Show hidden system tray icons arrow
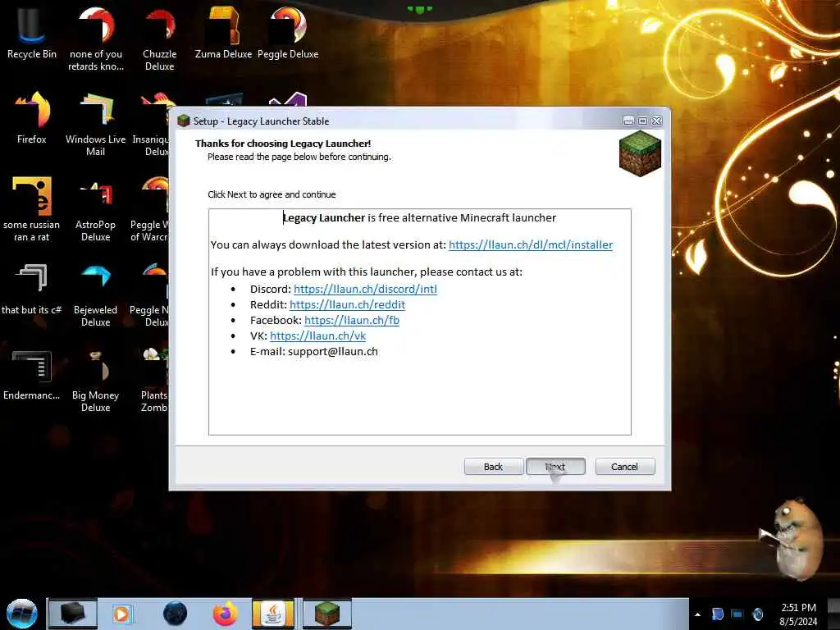The height and width of the screenshot is (630, 840). 697,614
